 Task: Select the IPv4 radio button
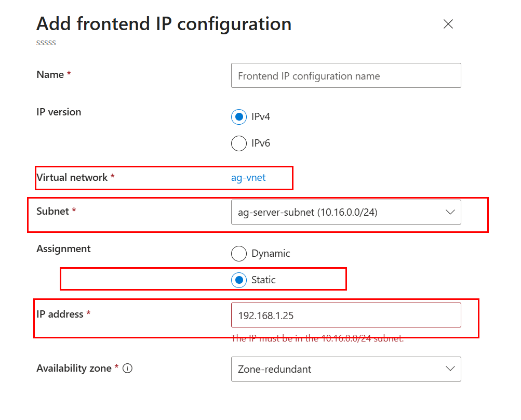239,117
